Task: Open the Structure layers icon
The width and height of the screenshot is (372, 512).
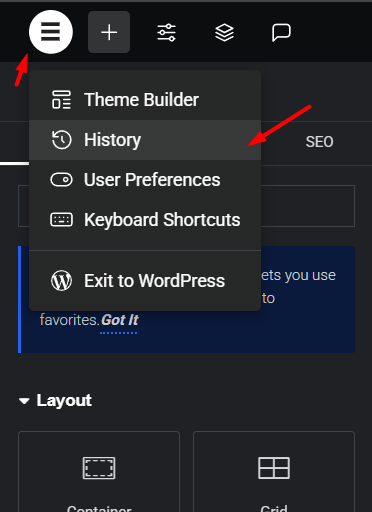Action: click(224, 32)
